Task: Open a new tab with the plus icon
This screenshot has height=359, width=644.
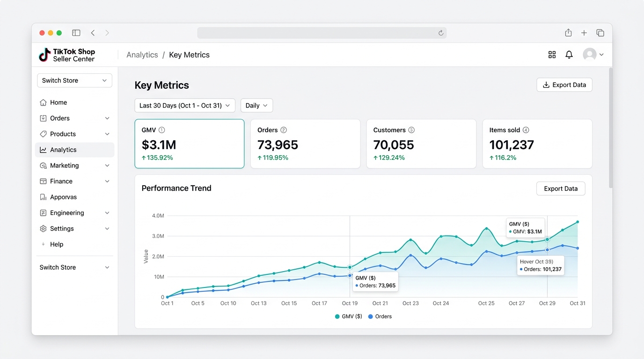Action: (584, 33)
